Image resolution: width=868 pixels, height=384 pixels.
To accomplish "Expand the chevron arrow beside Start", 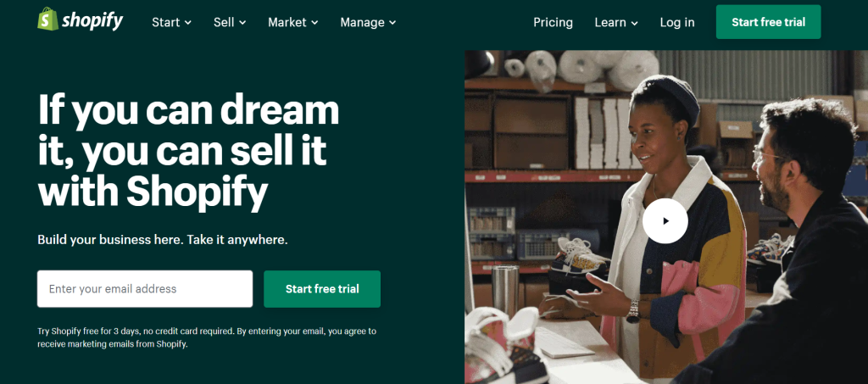I will (x=187, y=23).
